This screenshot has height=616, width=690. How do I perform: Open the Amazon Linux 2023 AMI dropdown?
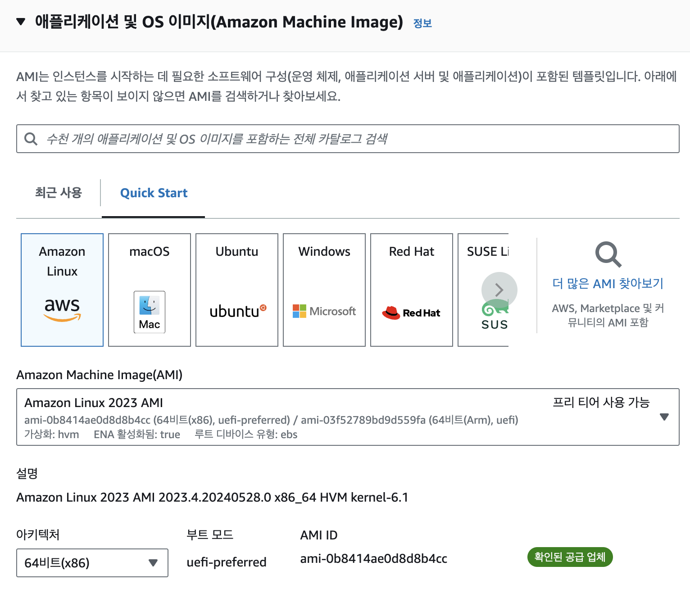pos(348,417)
